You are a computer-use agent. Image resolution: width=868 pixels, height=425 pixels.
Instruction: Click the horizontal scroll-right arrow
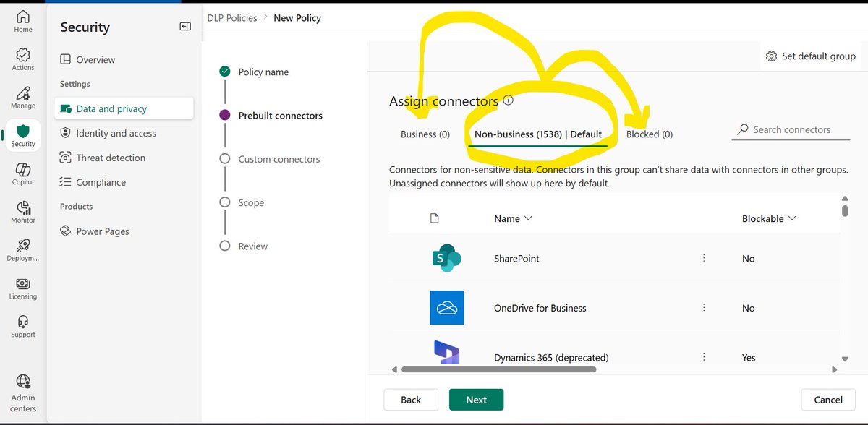coord(834,369)
